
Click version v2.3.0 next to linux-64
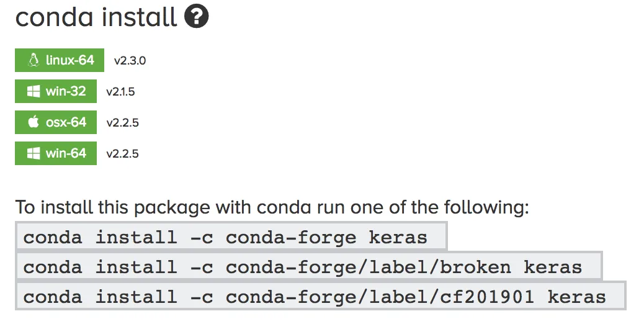pyautogui.click(x=130, y=61)
